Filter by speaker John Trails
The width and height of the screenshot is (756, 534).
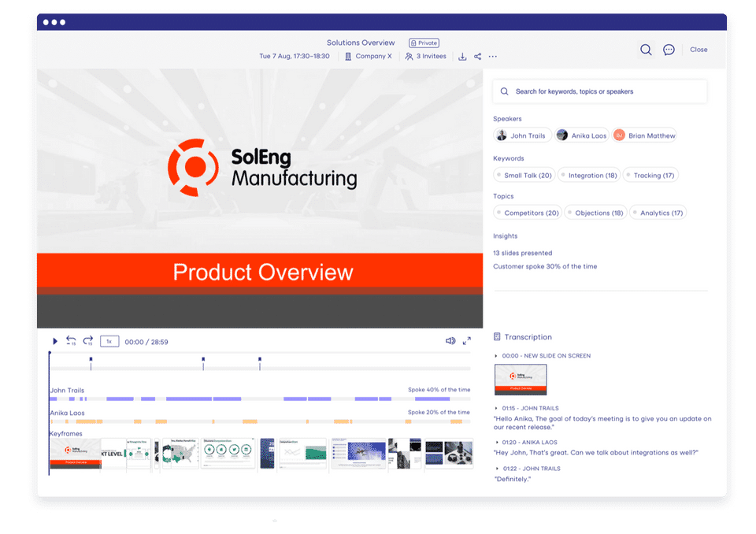(x=522, y=135)
